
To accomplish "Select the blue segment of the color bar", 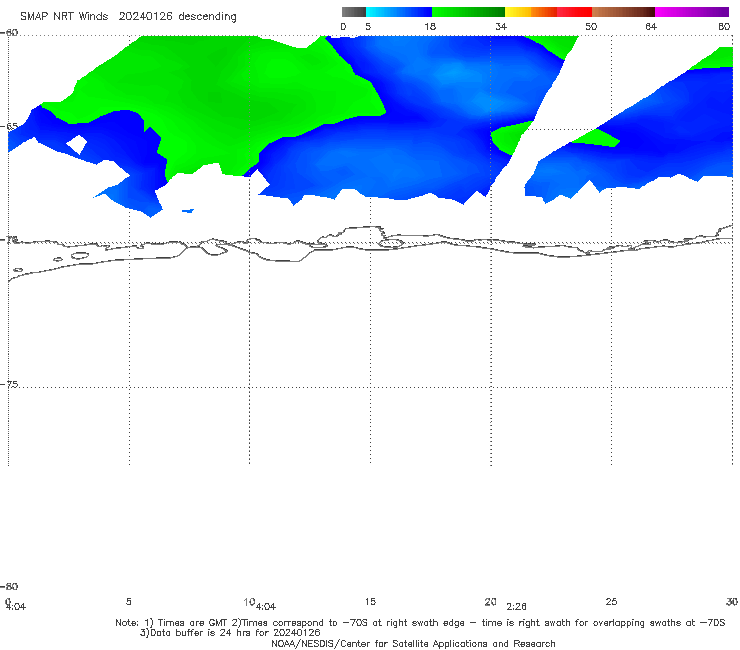I will 399,12.
